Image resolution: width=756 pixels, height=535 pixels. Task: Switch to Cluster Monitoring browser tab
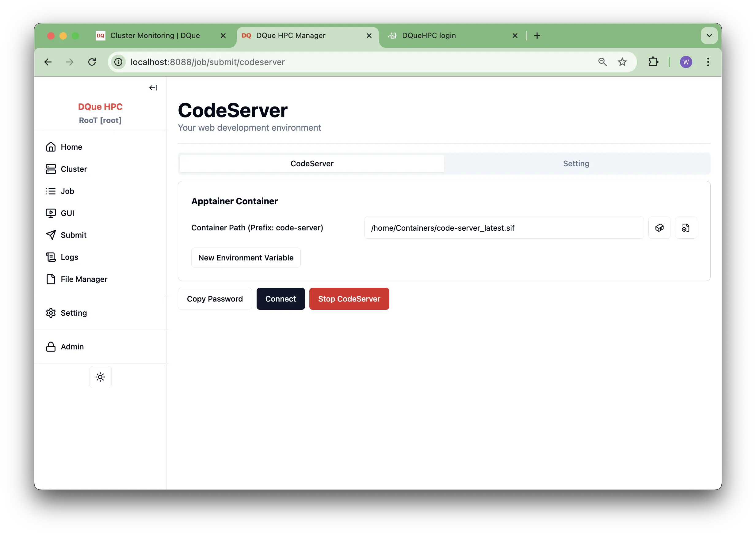point(155,36)
